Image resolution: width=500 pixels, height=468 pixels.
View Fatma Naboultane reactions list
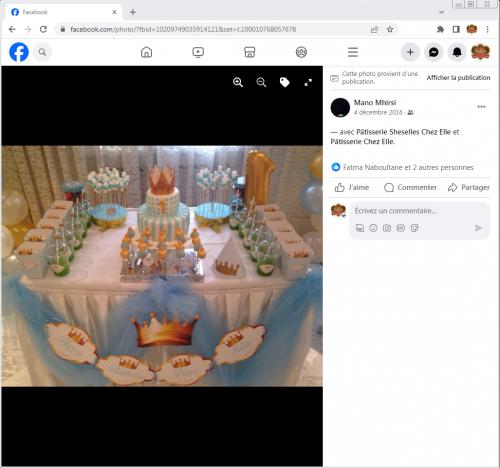click(x=408, y=167)
